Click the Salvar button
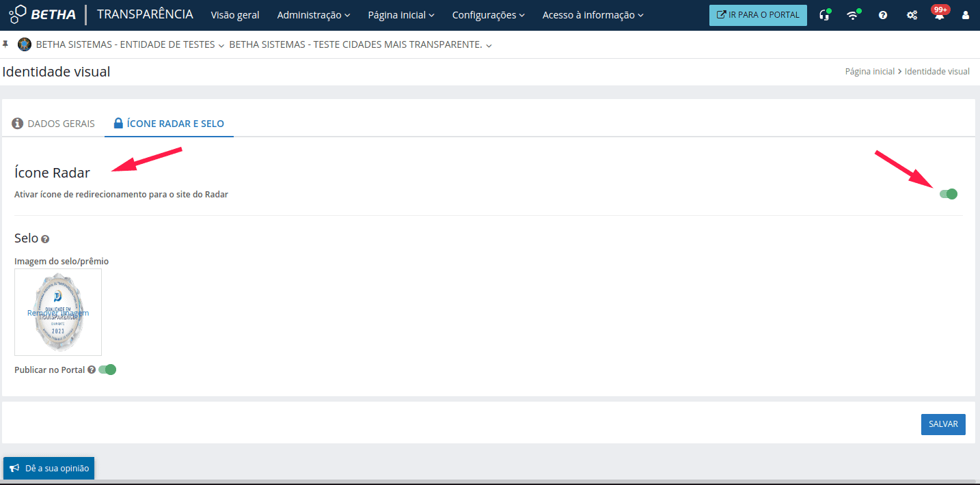 943,424
